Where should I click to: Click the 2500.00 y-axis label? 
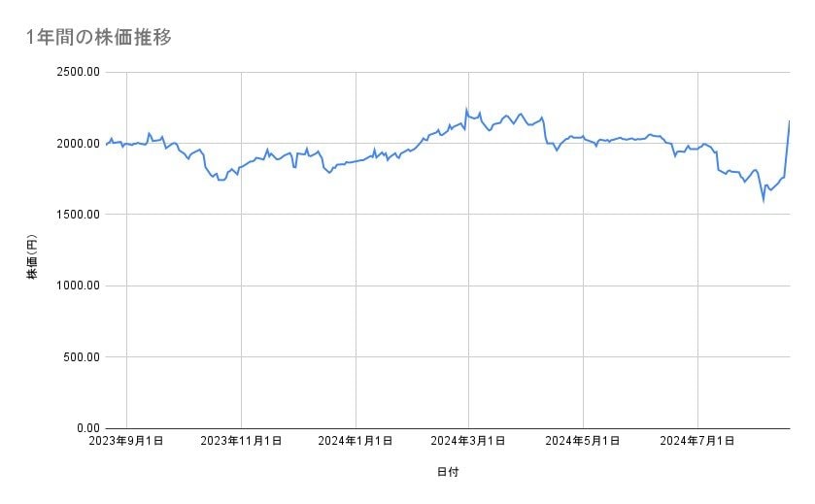tap(76, 72)
